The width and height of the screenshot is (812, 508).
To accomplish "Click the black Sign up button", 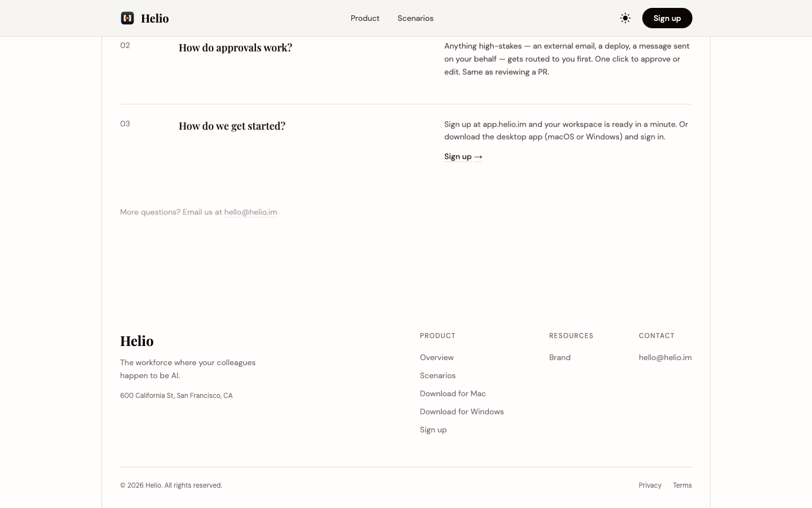I will 667,18.
